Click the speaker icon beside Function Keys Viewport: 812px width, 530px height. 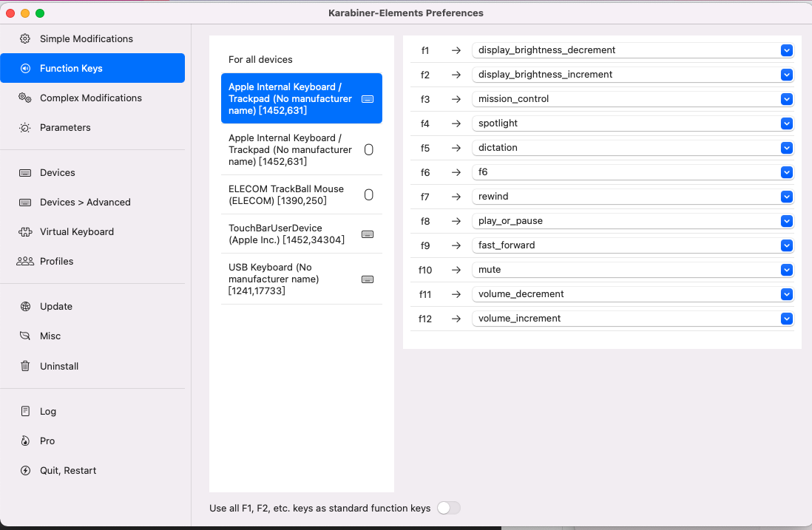(25, 68)
